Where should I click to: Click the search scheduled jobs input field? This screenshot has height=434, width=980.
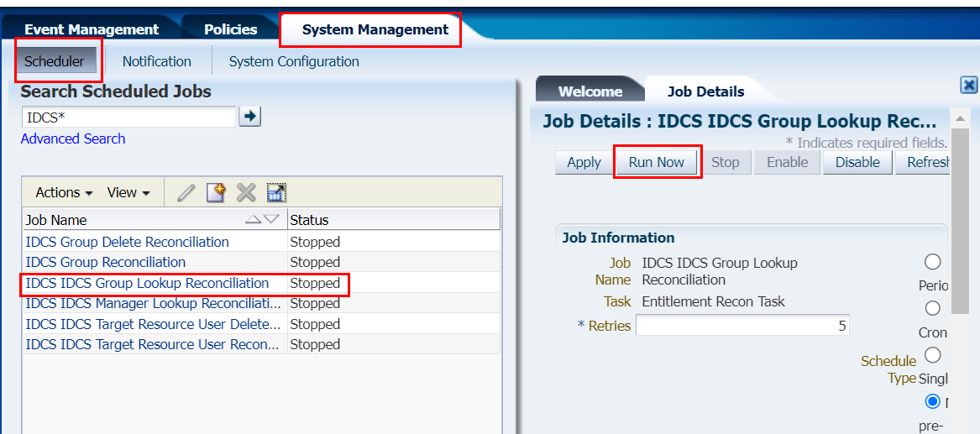129,117
